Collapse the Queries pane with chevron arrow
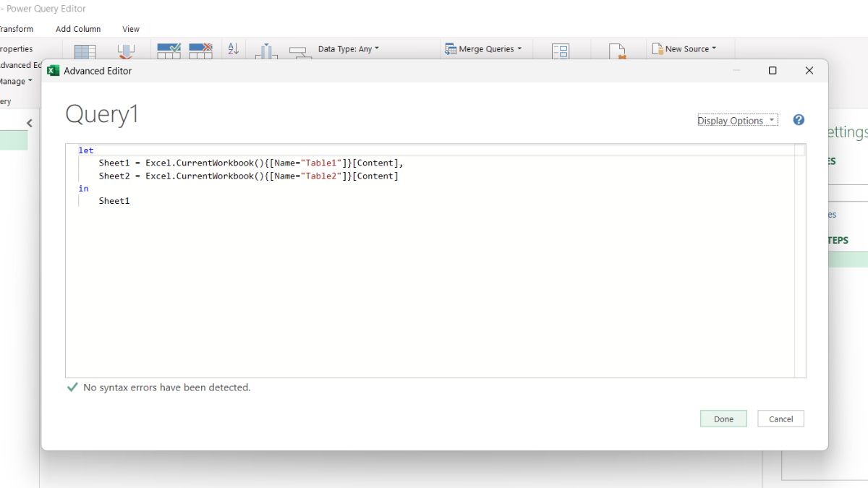Screen dimensions: 868x488 pyautogui.click(x=30, y=124)
